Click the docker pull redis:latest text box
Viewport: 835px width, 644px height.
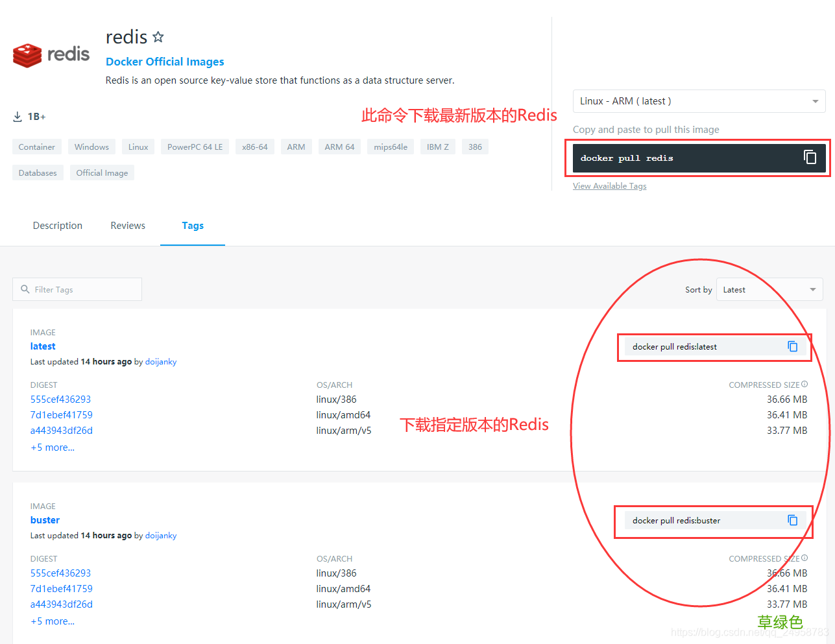tap(715, 346)
